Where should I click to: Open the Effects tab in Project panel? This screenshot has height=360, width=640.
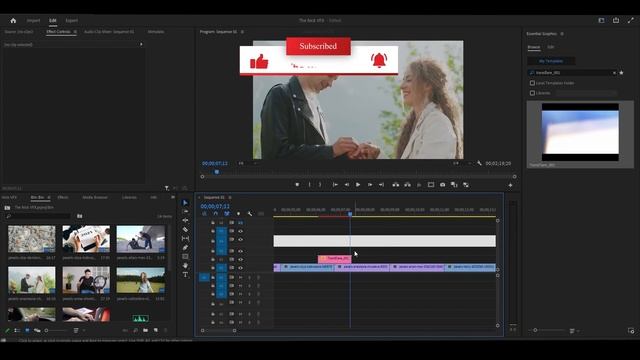pos(63,198)
